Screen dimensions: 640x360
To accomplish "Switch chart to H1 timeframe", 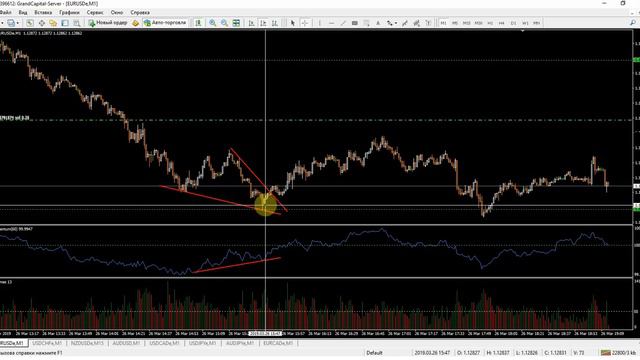I will pos(490,23).
